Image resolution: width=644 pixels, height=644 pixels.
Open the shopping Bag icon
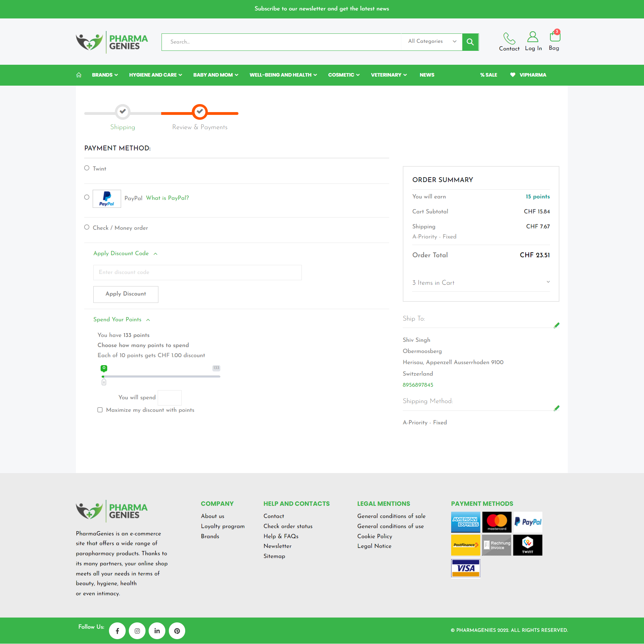[x=554, y=37]
